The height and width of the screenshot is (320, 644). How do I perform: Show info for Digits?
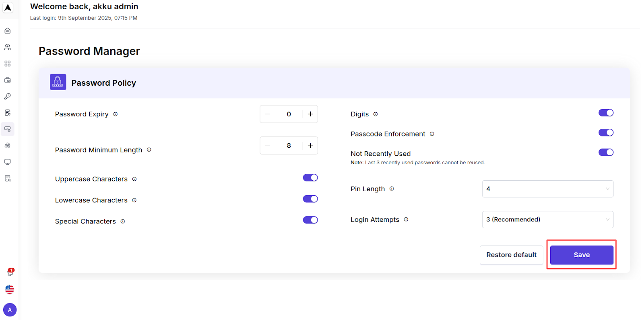[x=376, y=114]
